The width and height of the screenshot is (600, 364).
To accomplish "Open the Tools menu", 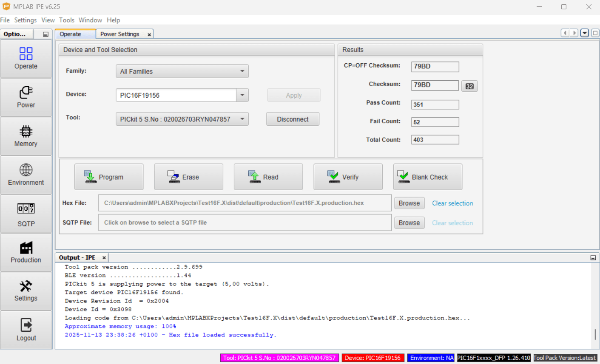I will tap(66, 20).
